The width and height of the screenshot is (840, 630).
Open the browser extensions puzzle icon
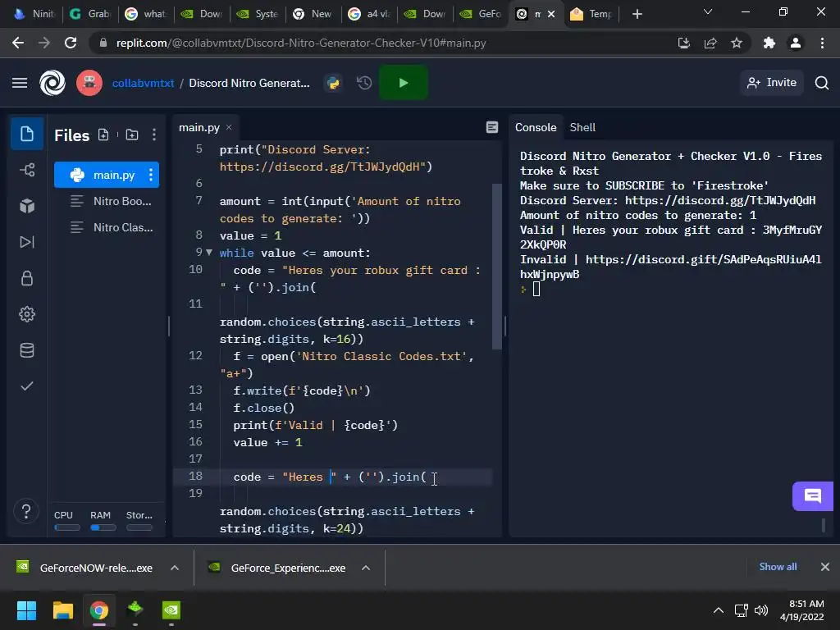[x=769, y=43]
